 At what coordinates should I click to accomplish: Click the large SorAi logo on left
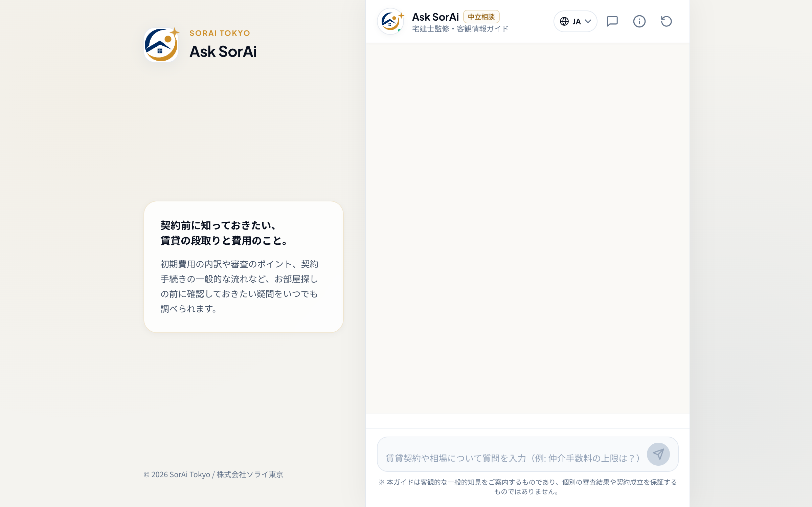pyautogui.click(x=161, y=45)
